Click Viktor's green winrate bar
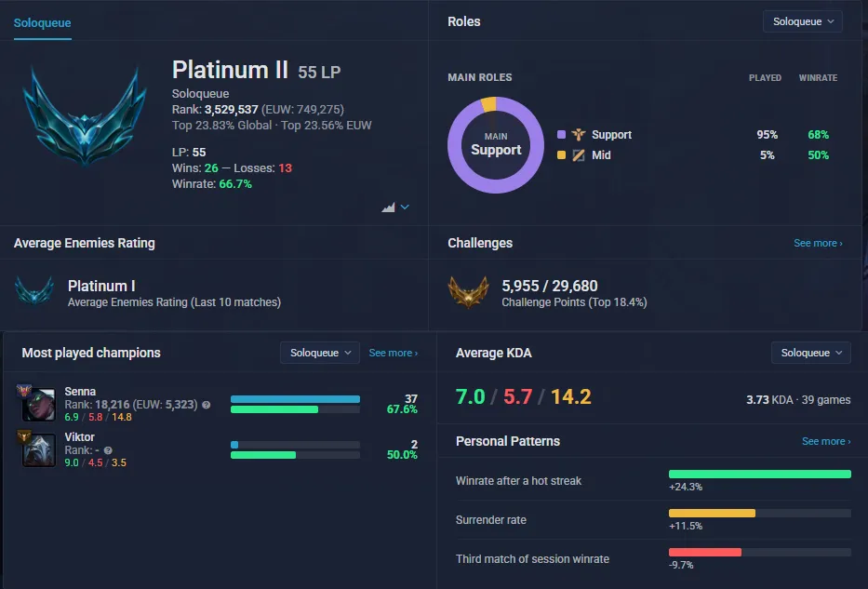This screenshot has width=868, height=589. (263, 455)
